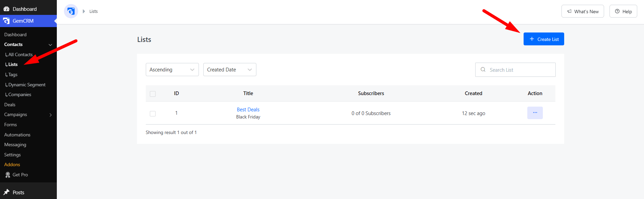Click the GemCRM logo in breadcrumb
The image size is (644, 199).
click(x=71, y=11)
